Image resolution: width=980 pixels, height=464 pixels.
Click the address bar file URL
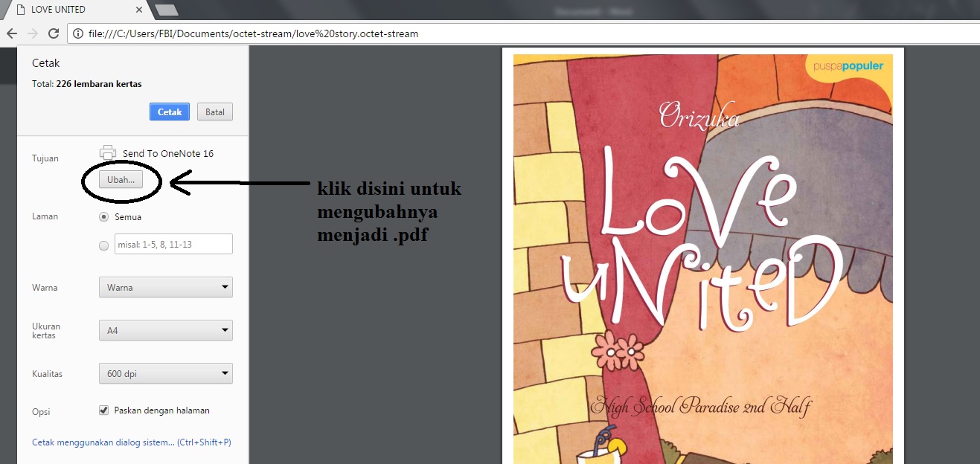click(253, 33)
